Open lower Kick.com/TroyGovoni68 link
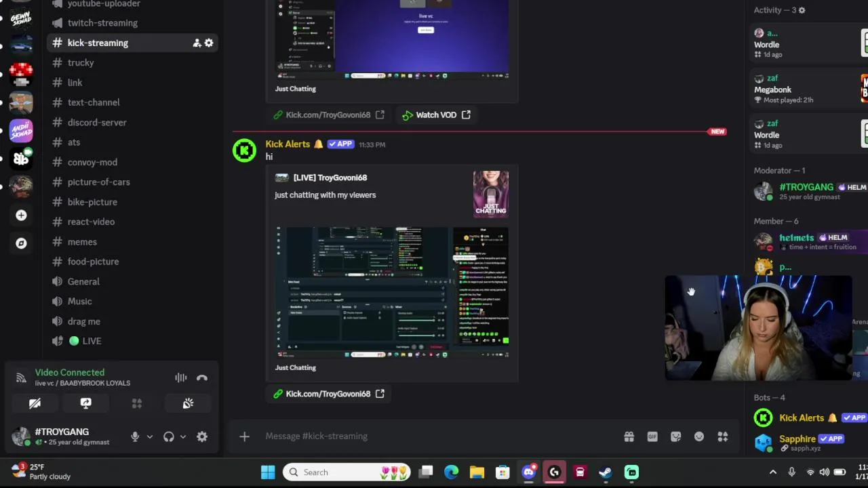The height and width of the screenshot is (488, 868). pos(328,394)
